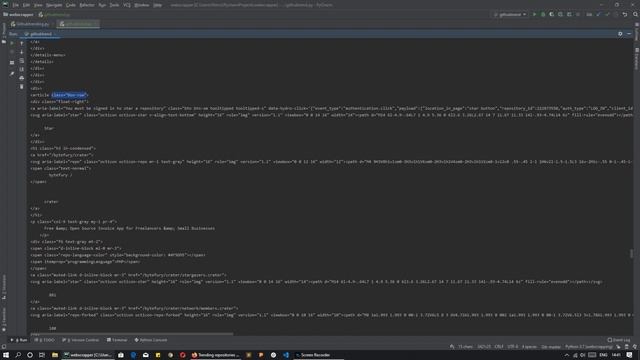
Task: Open the Database tool window on right stripe
Action: (637, 58)
